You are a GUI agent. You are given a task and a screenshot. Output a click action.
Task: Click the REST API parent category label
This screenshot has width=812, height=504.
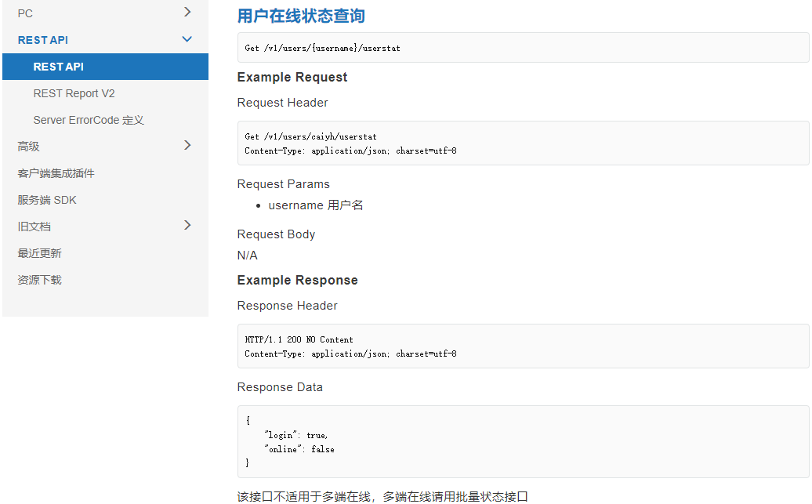(43, 40)
